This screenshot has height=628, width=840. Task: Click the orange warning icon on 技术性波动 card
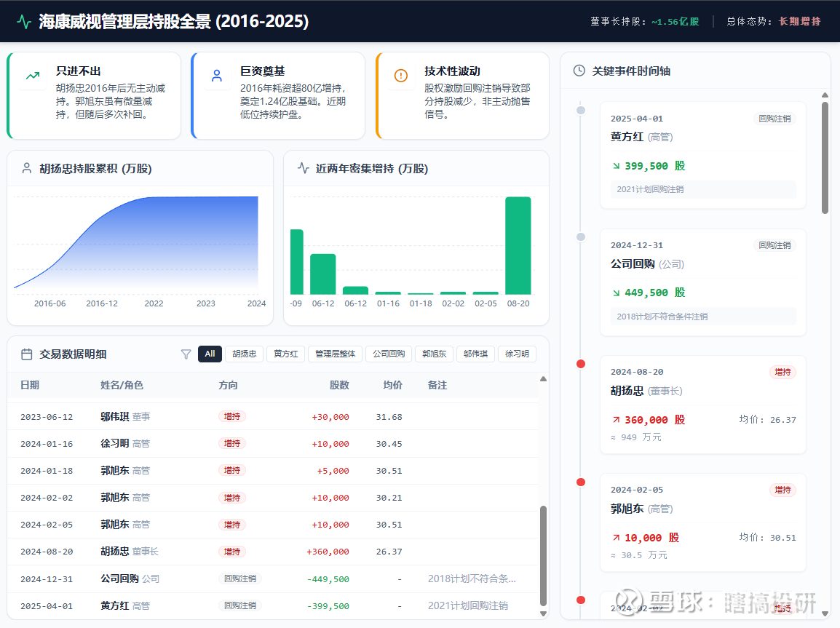click(x=401, y=76)
